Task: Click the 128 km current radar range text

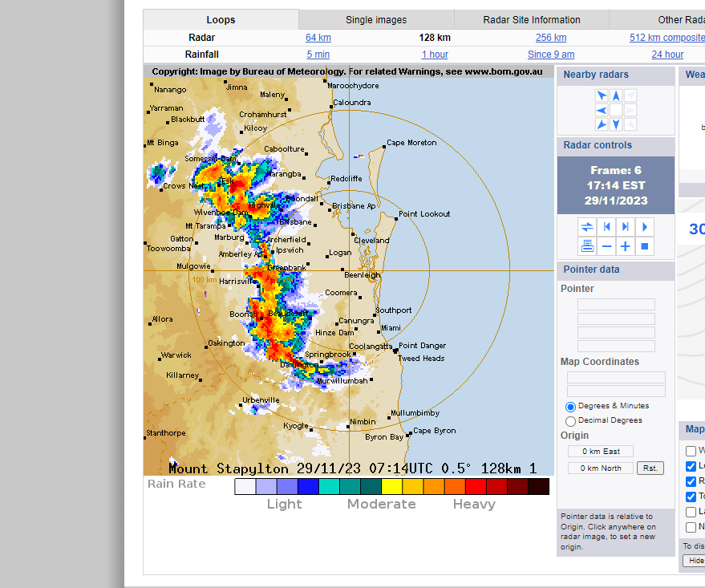Action: click(435, 38)
